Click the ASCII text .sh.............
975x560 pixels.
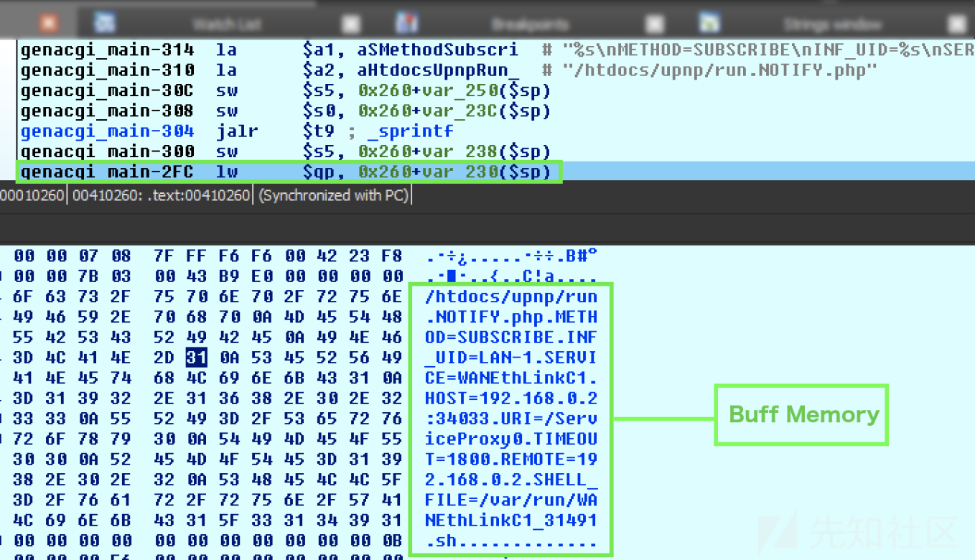tap(440, 540)
